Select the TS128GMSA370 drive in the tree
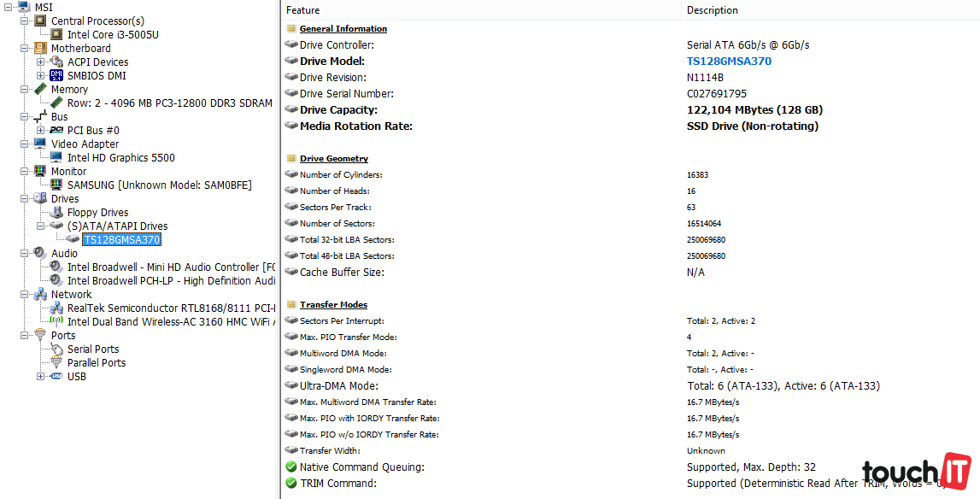The height and width of the screenshot is (499, 980). [x=121, y=240]
